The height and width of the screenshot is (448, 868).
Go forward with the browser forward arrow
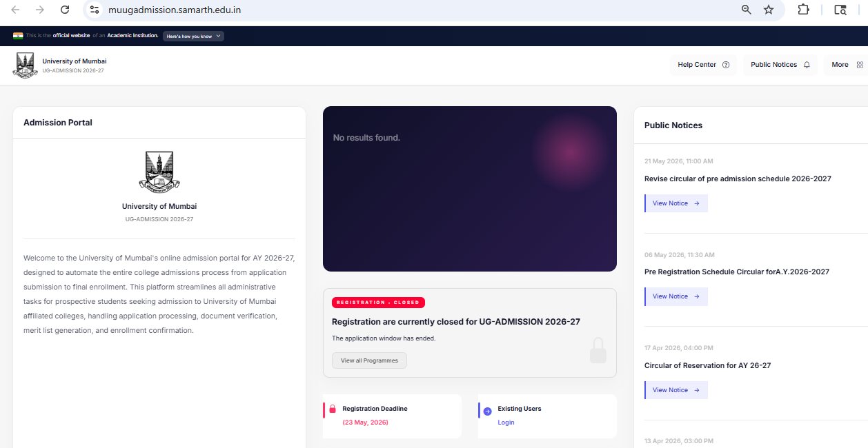40,10
